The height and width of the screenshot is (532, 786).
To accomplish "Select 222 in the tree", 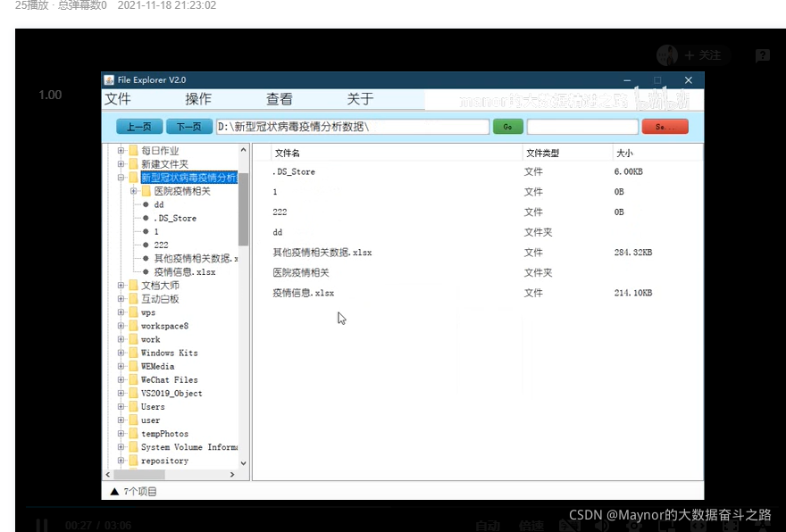I will (x=161, y=245).
